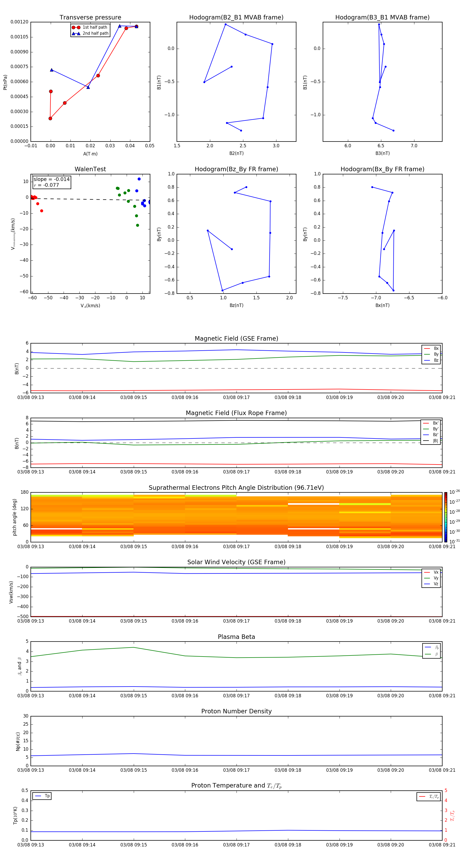
Task: Click the 'Plasma Beta' panel title
Action: (x=236, y=637)
